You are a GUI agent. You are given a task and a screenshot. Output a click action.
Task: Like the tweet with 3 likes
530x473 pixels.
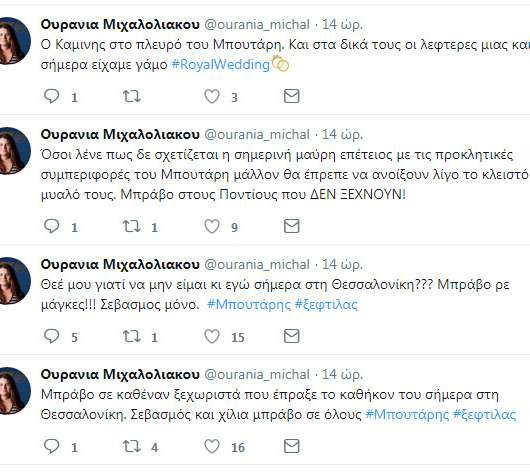coord(212,96)
